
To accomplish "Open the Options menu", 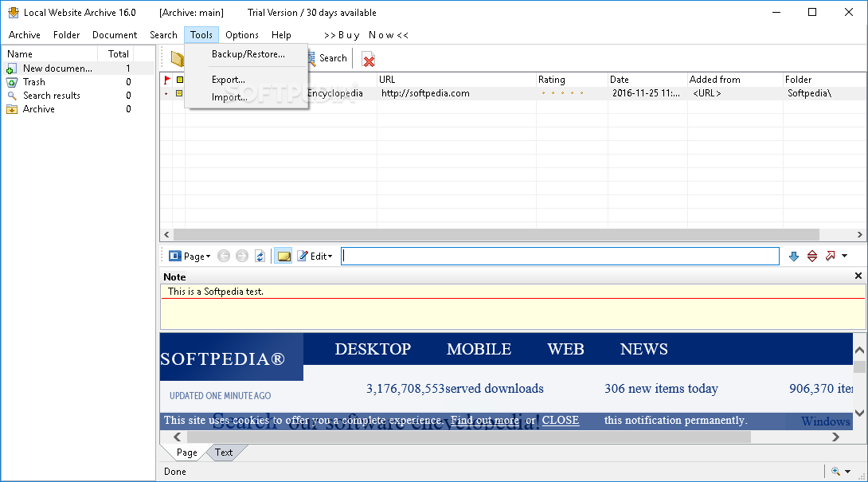I will pyautogui.click(x=242, y=35).
